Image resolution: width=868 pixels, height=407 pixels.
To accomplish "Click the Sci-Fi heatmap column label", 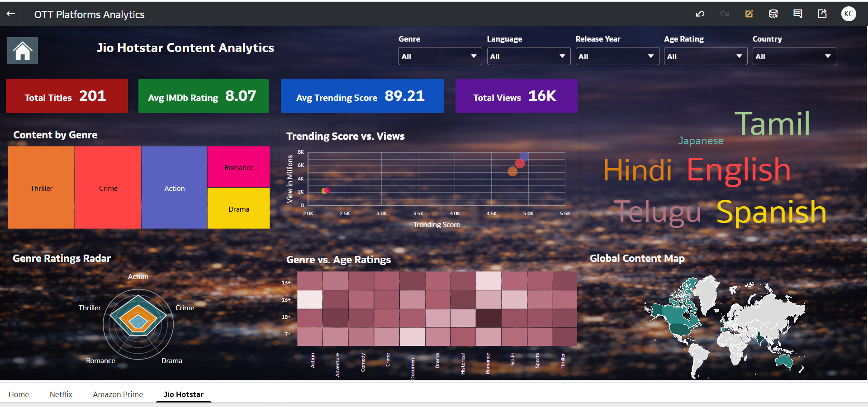I will pos(512,359).
